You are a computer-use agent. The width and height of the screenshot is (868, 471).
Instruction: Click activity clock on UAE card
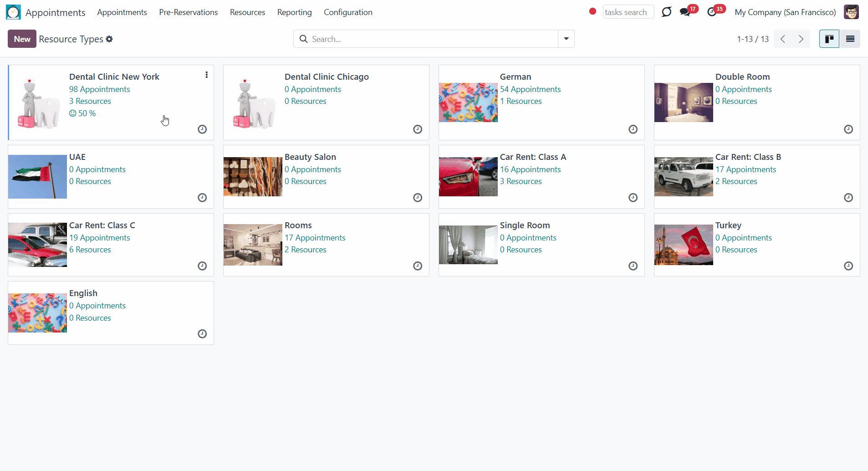click(x=202, y=198)
